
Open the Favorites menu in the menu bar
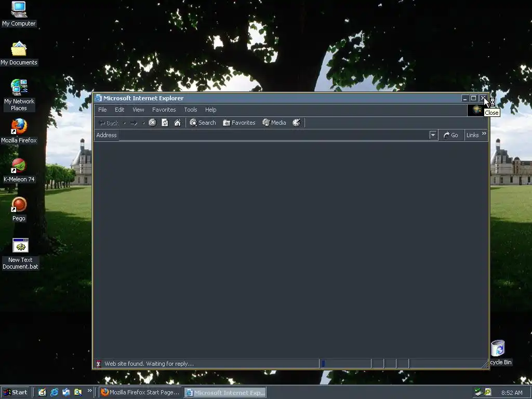tap(164, 110)
